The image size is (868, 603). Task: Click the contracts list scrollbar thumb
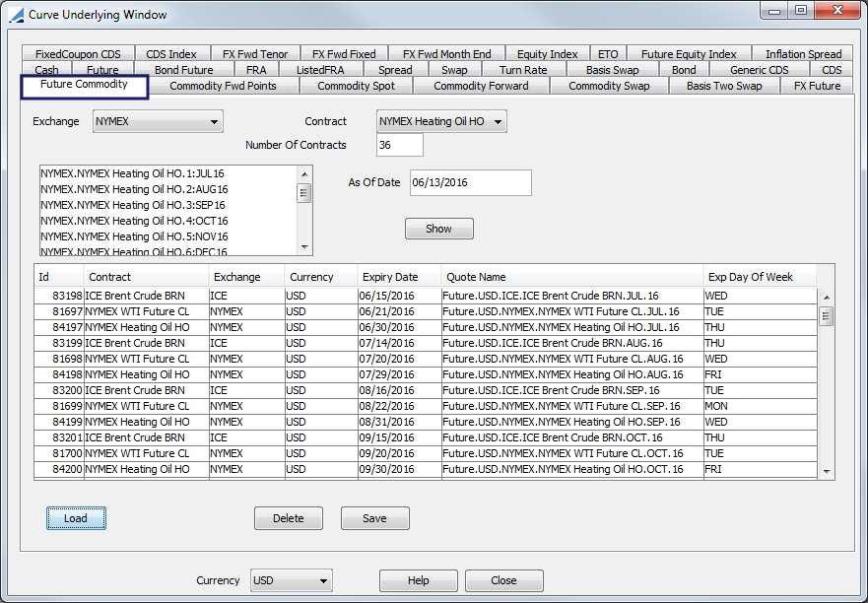pyautogui.click(x=303, y=193)
